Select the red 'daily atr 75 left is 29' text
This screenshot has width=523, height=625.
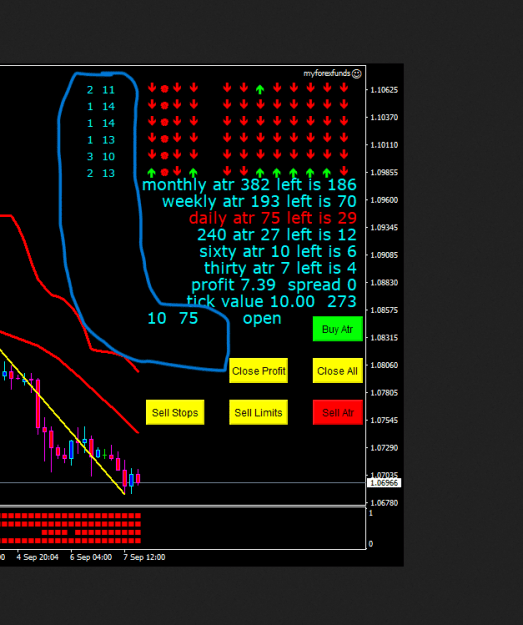click(x=273, y=218)
